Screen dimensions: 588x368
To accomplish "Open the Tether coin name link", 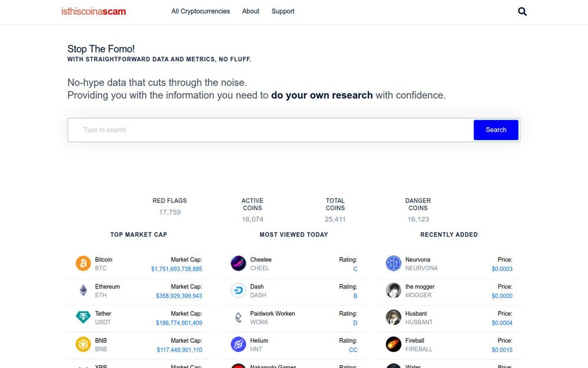I will (x=103, y=314).
